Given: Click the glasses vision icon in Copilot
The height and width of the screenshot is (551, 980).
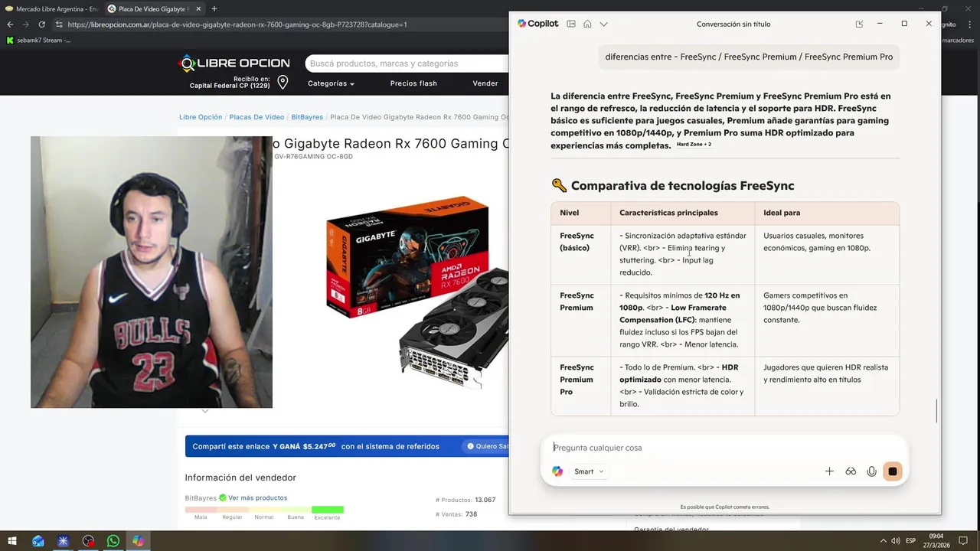Looking at the screenshot, I should click(x=851, y=471).
